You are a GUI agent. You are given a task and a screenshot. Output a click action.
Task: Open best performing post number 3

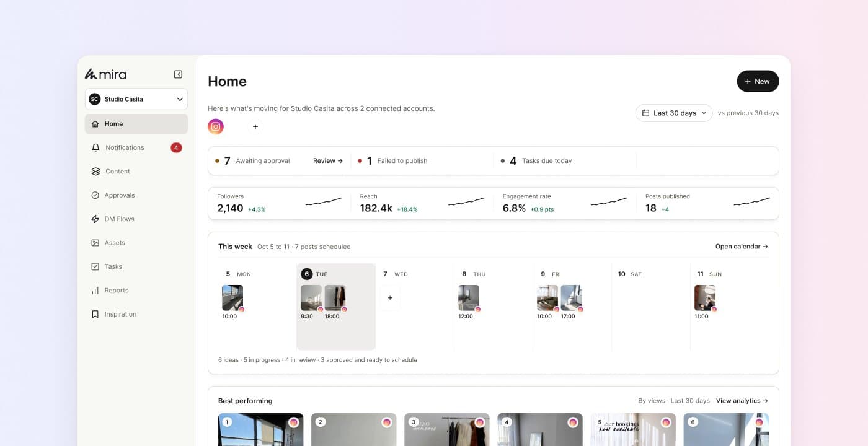(x=447, y=429)
